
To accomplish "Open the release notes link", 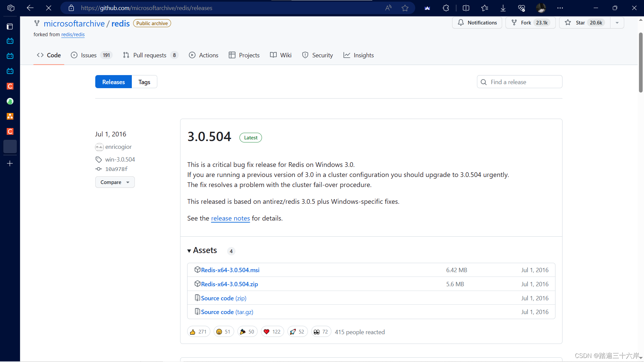I will click(230, 218).
